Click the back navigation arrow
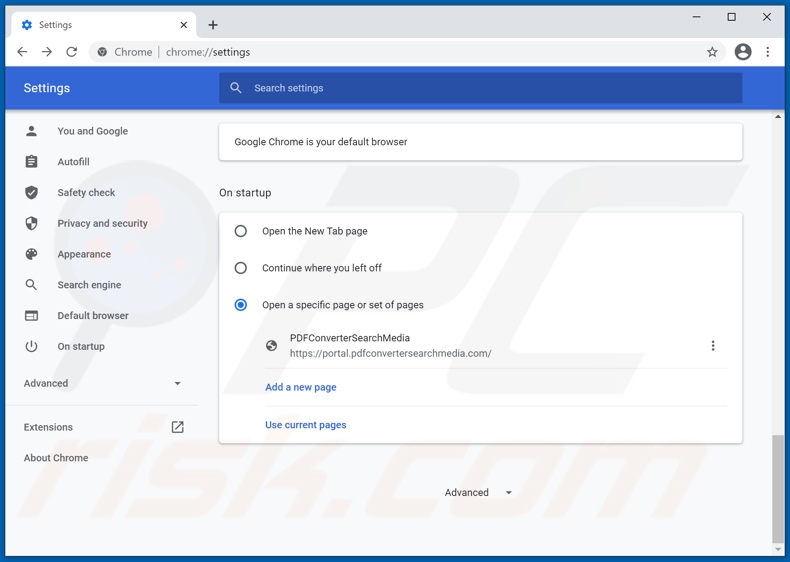The width and height of the screenshot is (790, 562). click(x=22, y=52)
